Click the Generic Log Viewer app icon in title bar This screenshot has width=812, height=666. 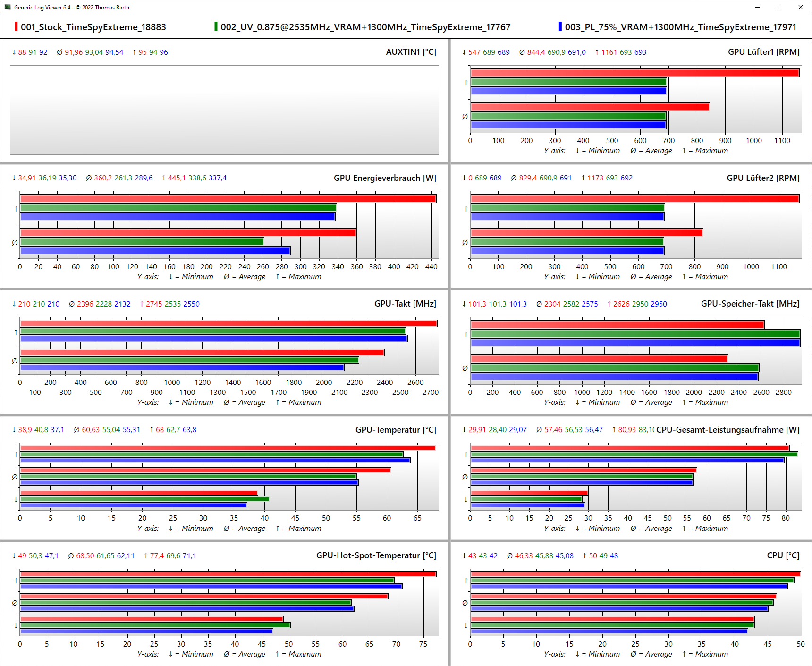(x=7, y=7)
